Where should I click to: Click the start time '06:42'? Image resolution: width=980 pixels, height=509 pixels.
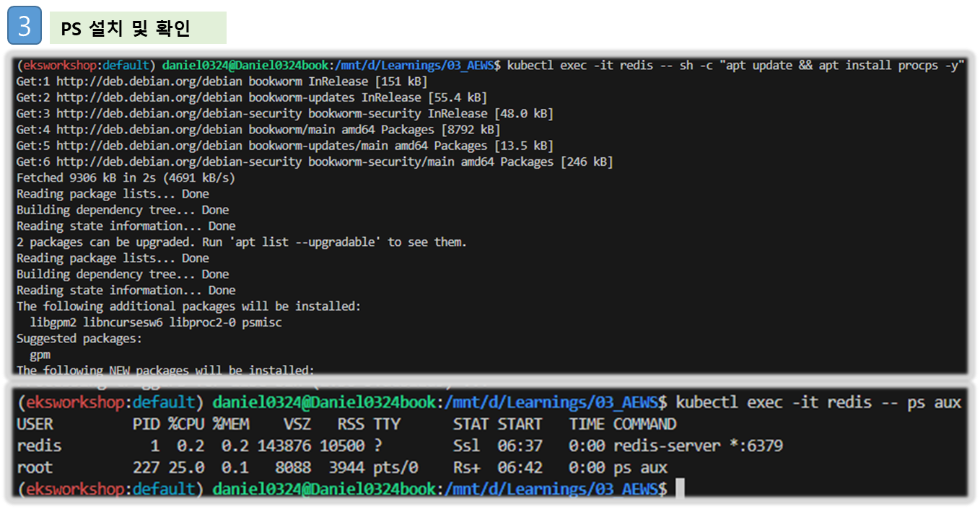pyautogui.click(x=520, y=467)
